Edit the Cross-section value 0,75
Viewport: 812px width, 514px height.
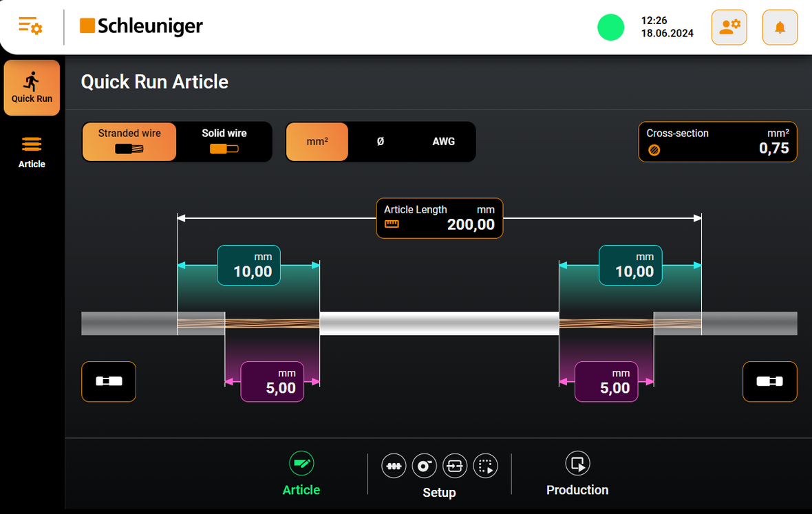tap(718, 142)
